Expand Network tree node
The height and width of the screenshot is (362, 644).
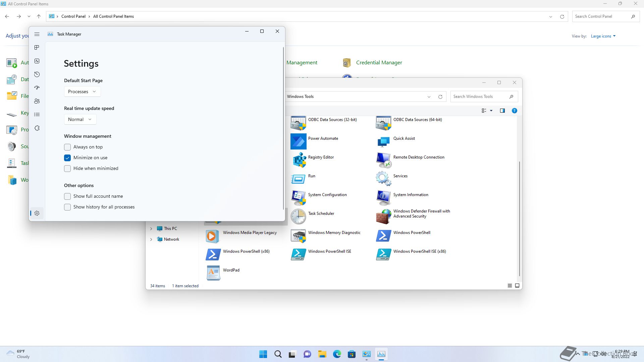(151, 239)
